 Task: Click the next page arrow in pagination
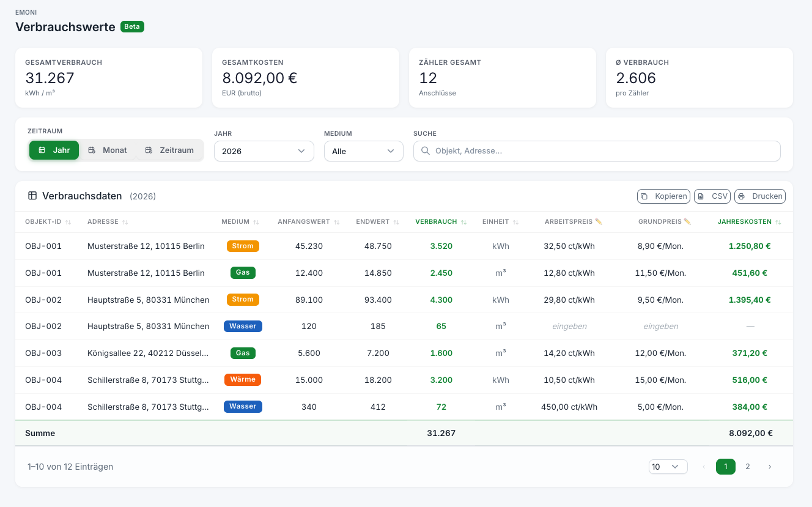pos(769,467)
